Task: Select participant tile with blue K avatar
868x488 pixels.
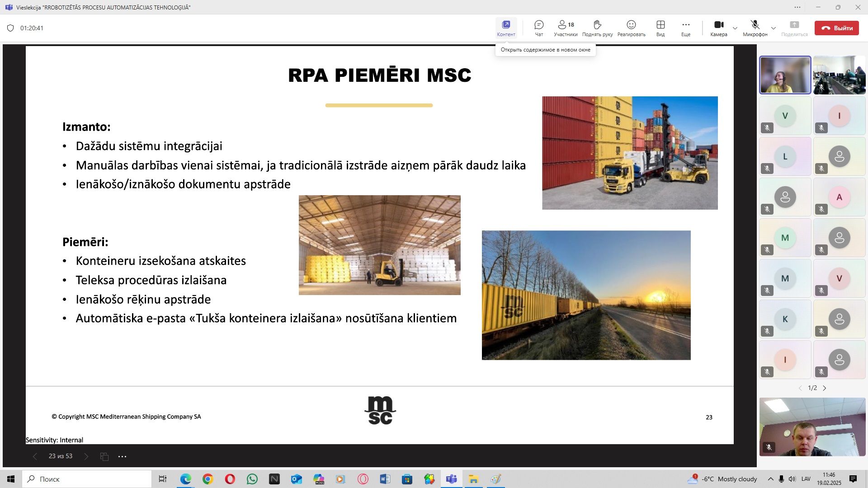Action: coord(785,319)
